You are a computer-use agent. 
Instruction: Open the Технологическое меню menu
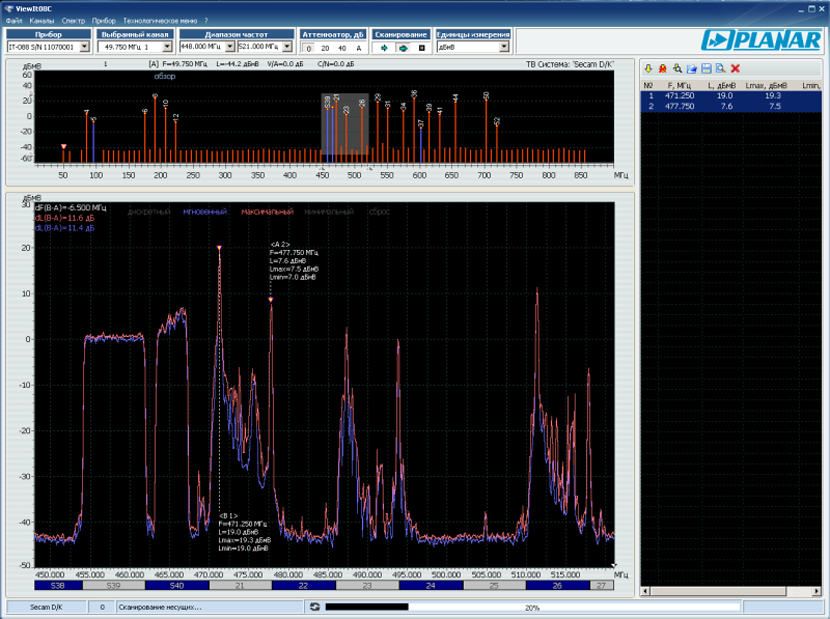160,20
